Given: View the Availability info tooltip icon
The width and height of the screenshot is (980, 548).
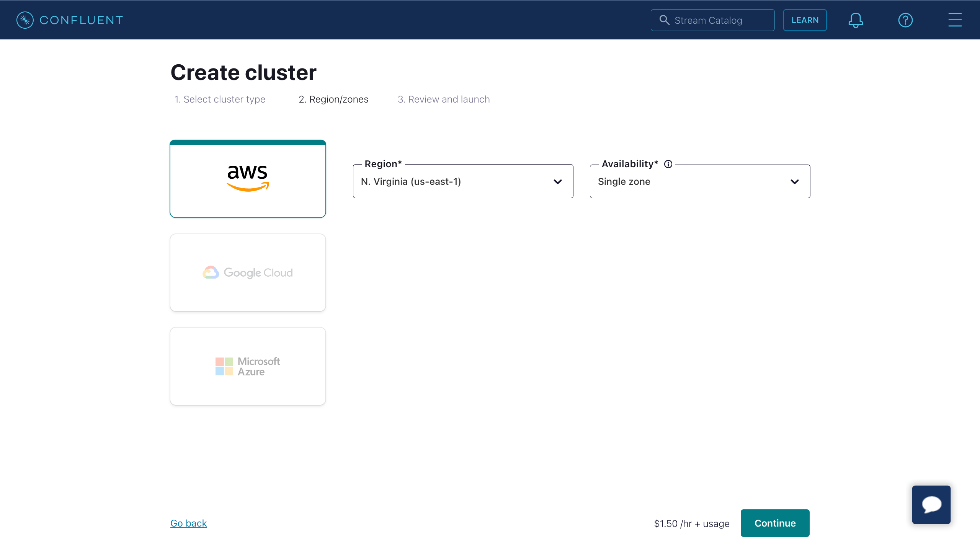Looking at the screenshot, I should [668, 164].
